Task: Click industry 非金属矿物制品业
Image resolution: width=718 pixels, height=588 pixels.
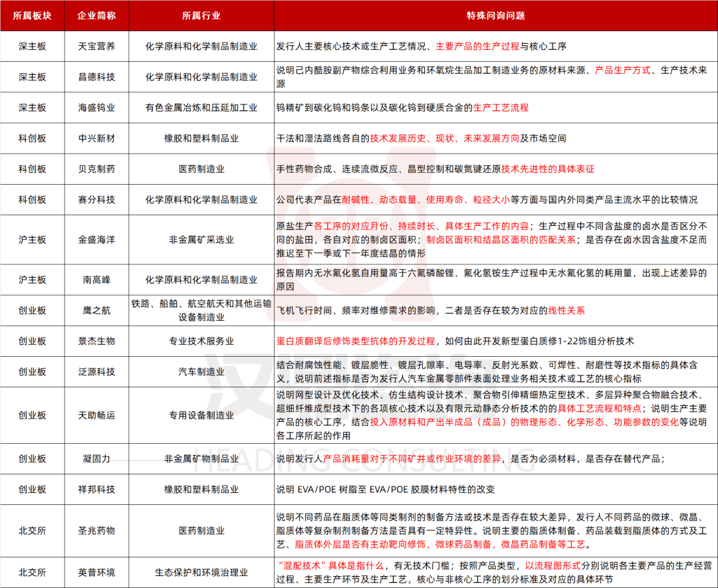Action: coord(201,458)
